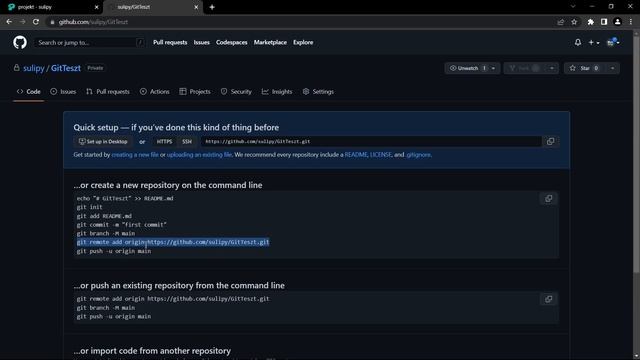Copy the push existing repository commands
Screen dimensions: 640x360
(549, 299)
